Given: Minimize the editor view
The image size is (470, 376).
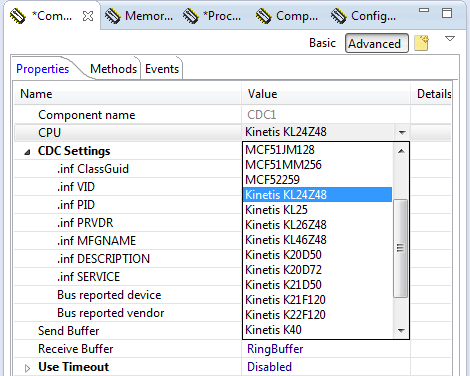Looking at the screenshot, I should 424,11.
